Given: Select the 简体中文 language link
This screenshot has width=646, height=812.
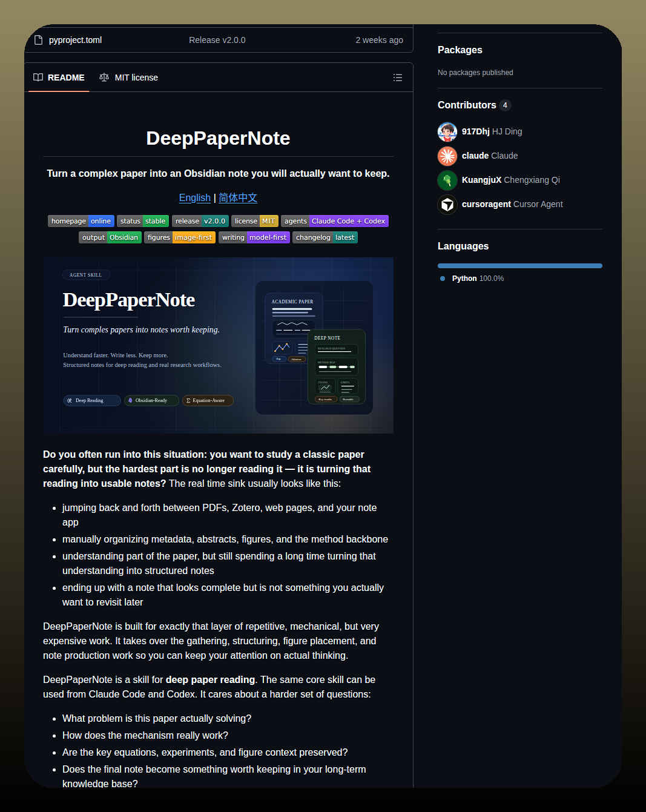Looking at the screenshot, I should tap(238, 198).
